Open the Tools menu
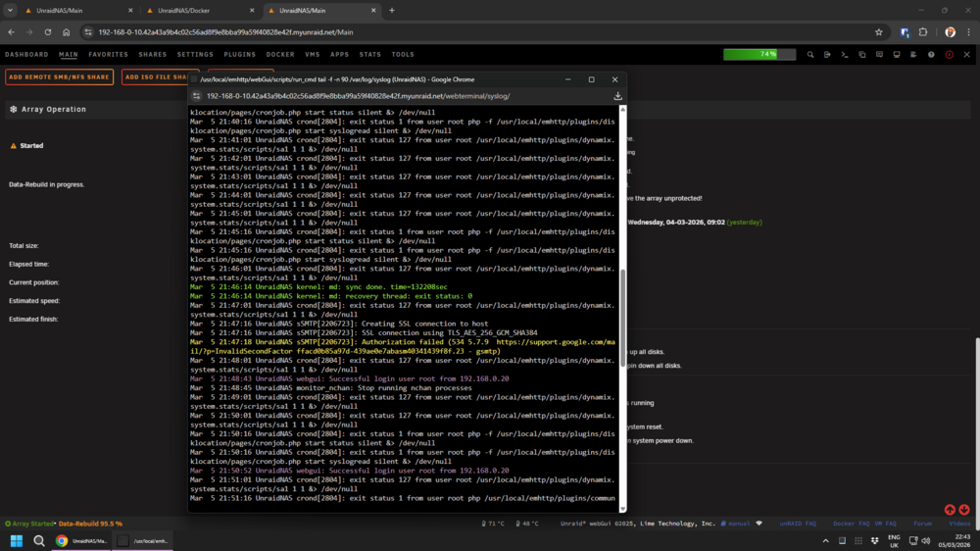Screen dimensions: 980x551 pos(403,54)
